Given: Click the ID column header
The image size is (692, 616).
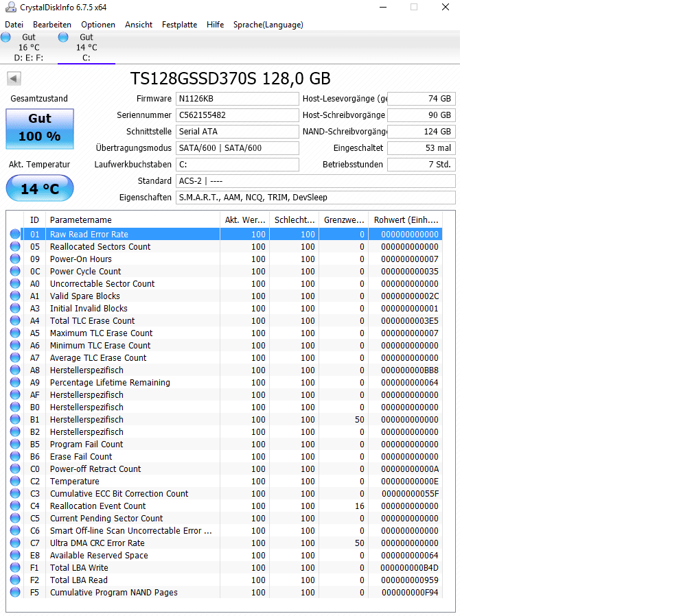Looking at the screenshot, I should [x=34, y=220].
